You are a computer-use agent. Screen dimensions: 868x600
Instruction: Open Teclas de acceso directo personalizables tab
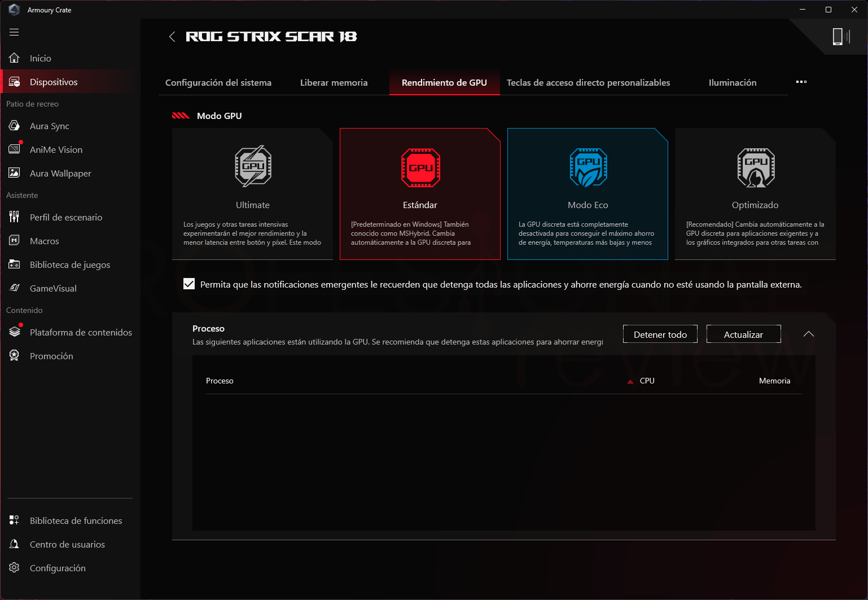click(589, 82)
